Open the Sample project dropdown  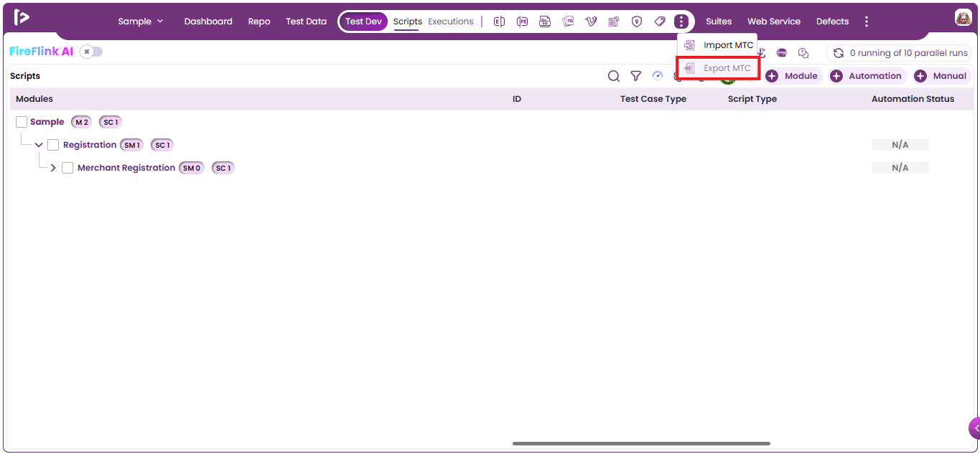click(141, 22)
